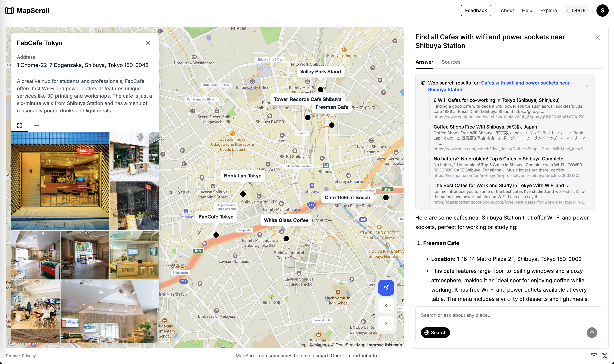Click the send arrow icon in search box

pyautogui.click(x=592, y=333)
